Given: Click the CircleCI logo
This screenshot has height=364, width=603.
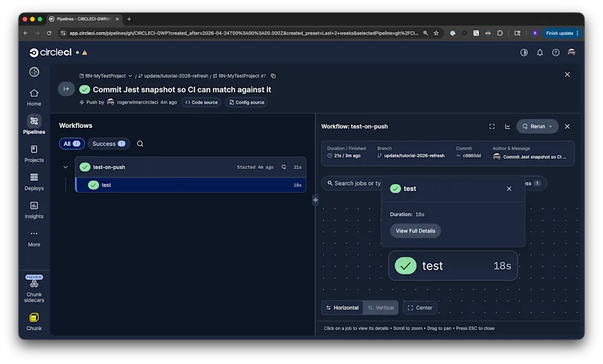Looking at the screenshot, I should pyautogui.click(x=51, y=52).
